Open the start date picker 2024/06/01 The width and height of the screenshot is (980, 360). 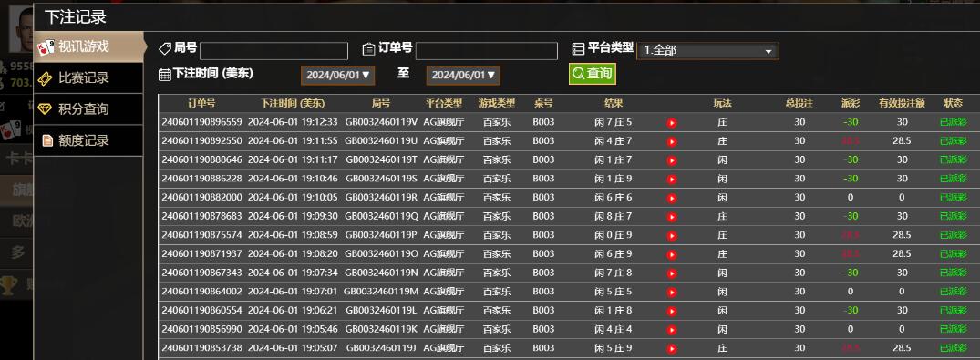[x=338, y=75]
